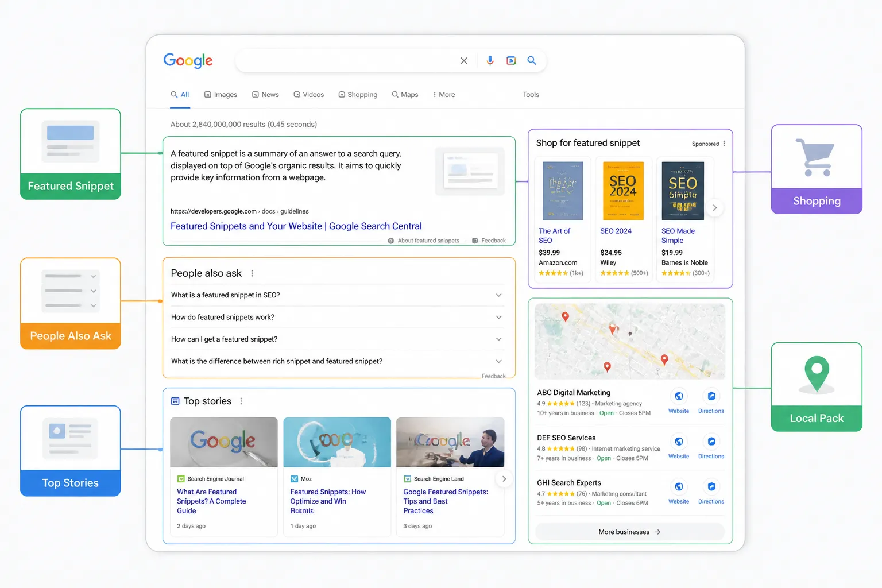Open The Art of SEO product link
The image size is (882, 588).
click(x=554, y=235)
